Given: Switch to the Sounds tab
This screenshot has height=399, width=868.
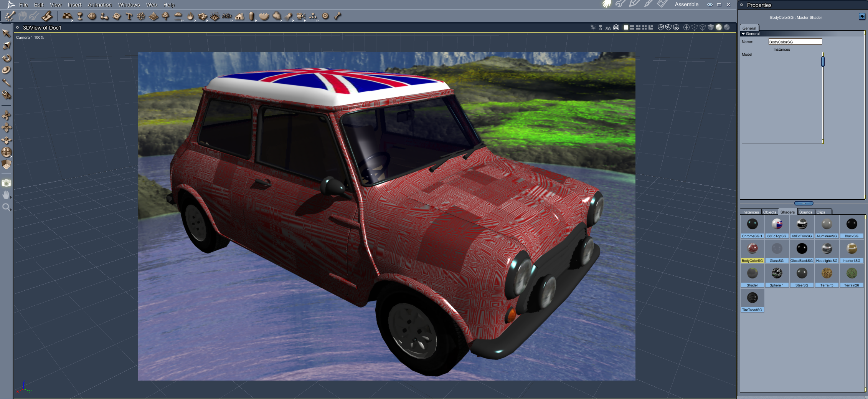Looking at the screenshot, I should [806, 212].
